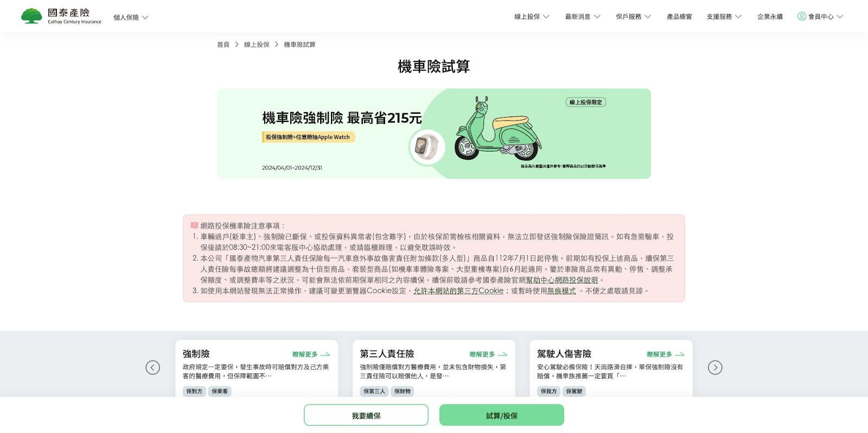Open the 允許本網站的第三方Cookie link
The width and height of the screenshot is (868, 433).
458,291
